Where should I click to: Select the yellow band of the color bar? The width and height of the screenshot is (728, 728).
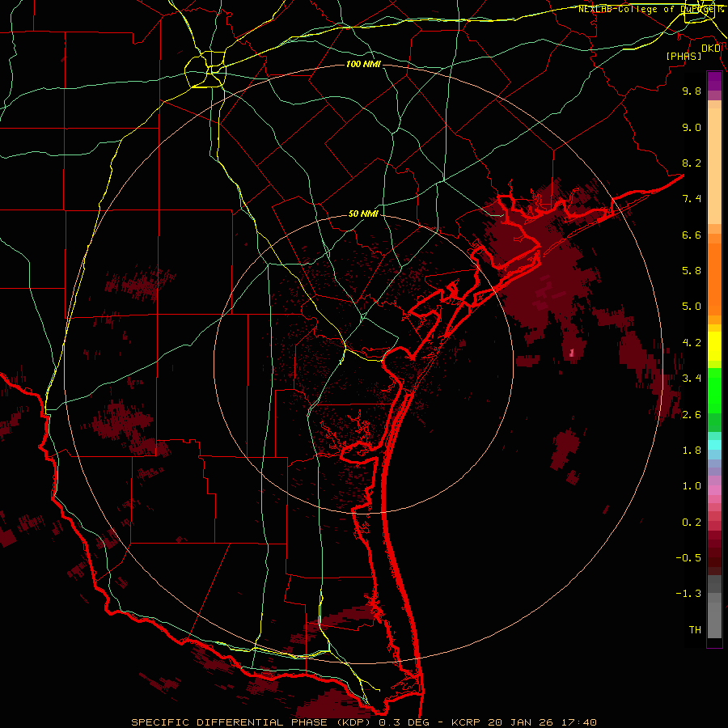point(714,346)
